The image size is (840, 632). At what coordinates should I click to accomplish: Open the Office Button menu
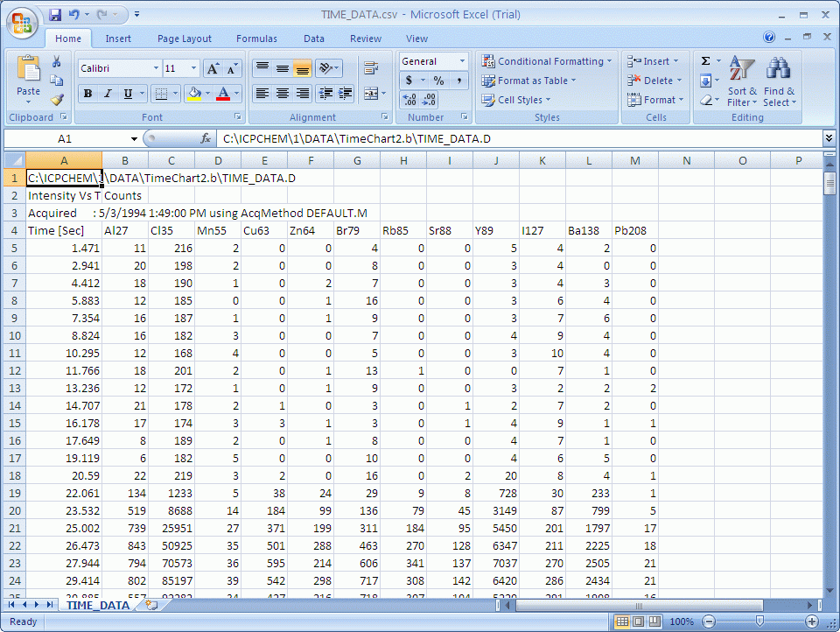tap(22, 23)
